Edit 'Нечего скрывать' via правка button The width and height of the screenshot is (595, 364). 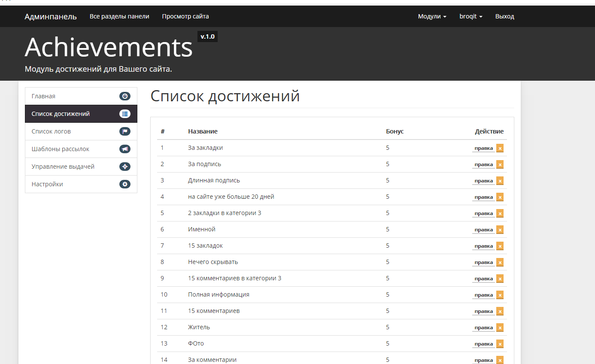click(483, 262)
